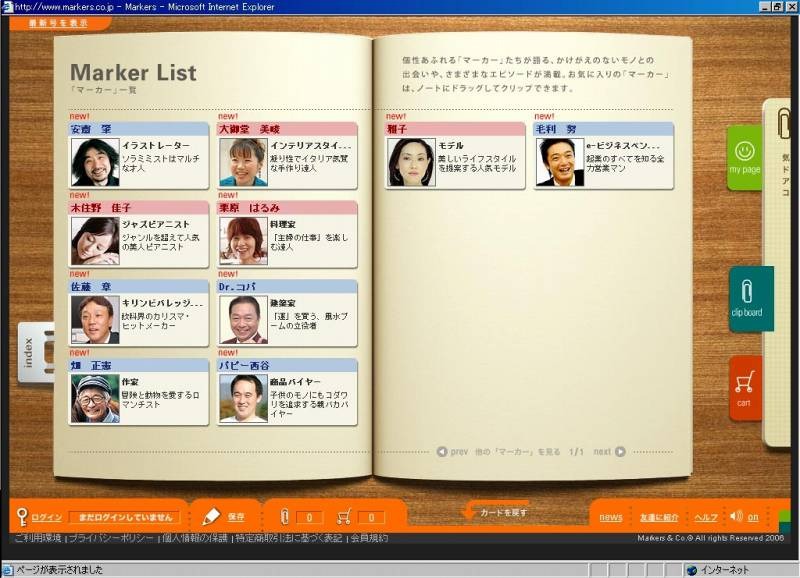The width and height of the screenshot is (800, 578).
Task: Click the cart count field showing 0
Action: (371, 517)
